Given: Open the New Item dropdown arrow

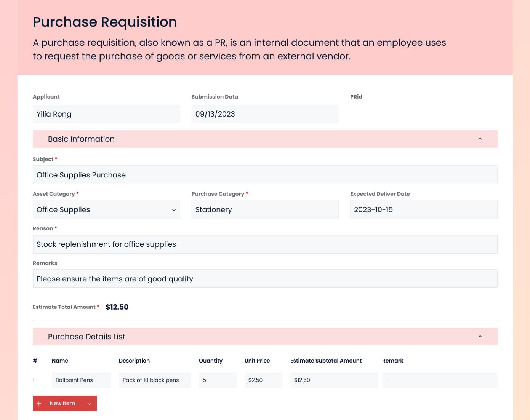Looking at the screenshot, I should (90, 404).
